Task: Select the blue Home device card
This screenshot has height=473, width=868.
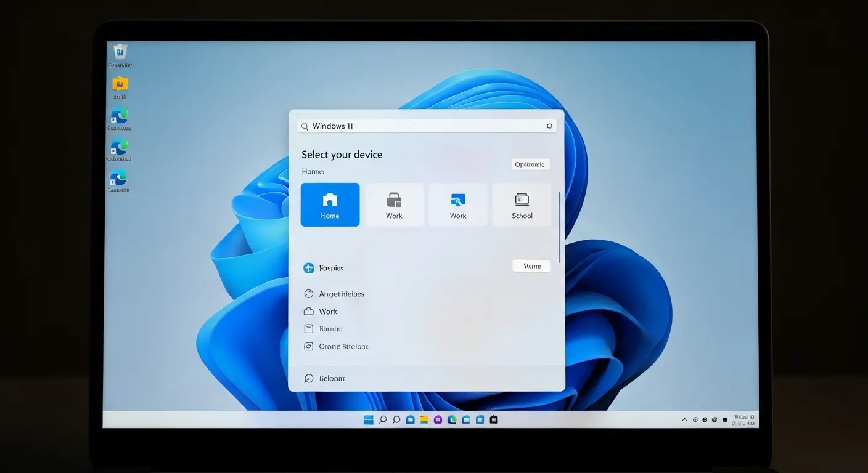Action: (x=330, y=204)
